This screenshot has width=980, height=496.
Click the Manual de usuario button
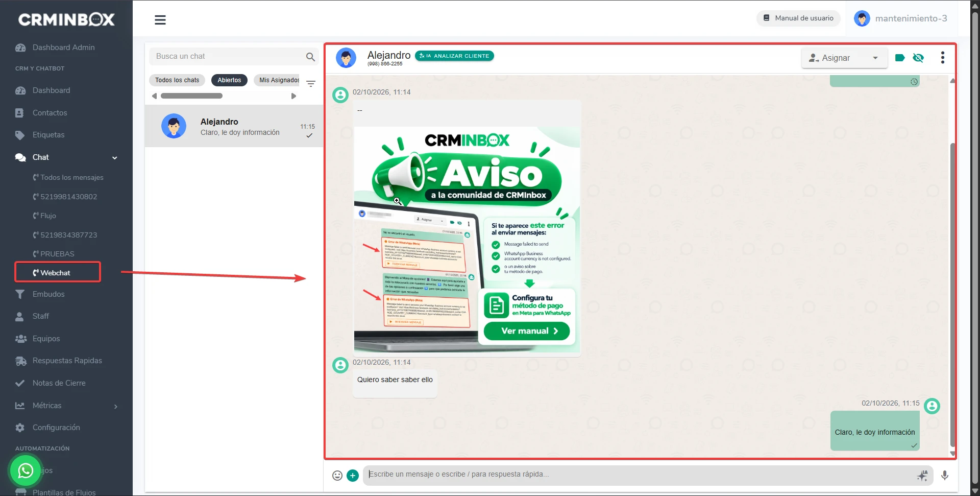[798, 18]
